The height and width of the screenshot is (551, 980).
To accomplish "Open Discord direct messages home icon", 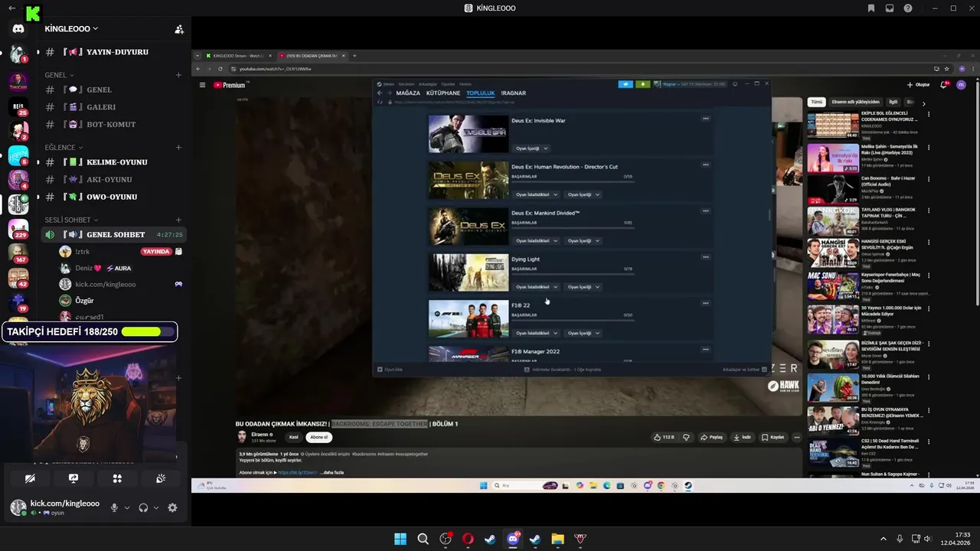I will point(18,29).
